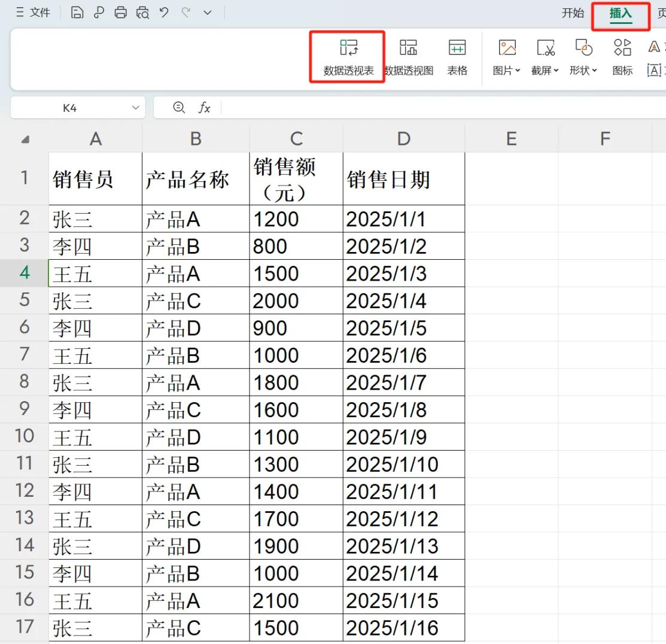Expand the Name Box dropdown arrow
The height and width of the screenshot is (644, 666).
(x=135, y=108)
